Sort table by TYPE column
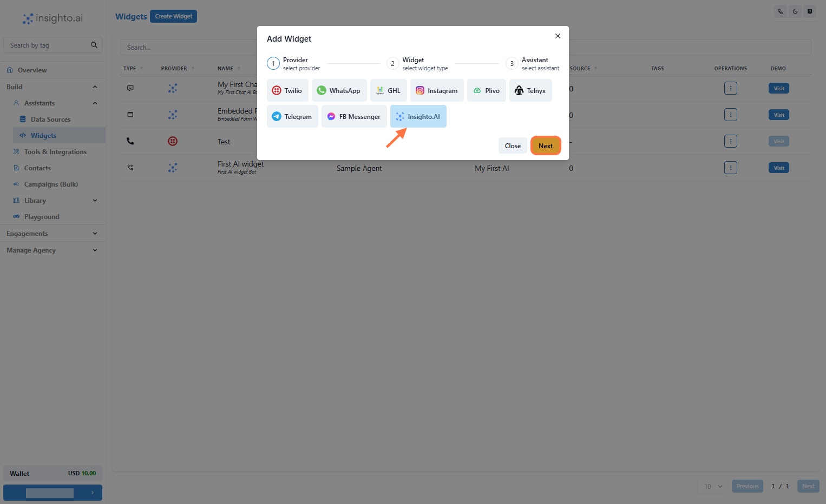 pyautogui.click(x=133, y=68)
